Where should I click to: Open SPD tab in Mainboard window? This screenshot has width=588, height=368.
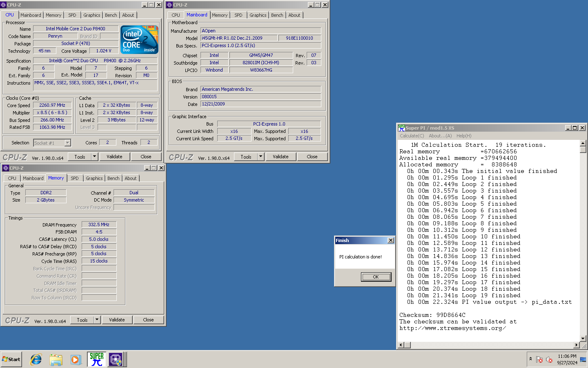pyautogui.click(x=238, y=15)
